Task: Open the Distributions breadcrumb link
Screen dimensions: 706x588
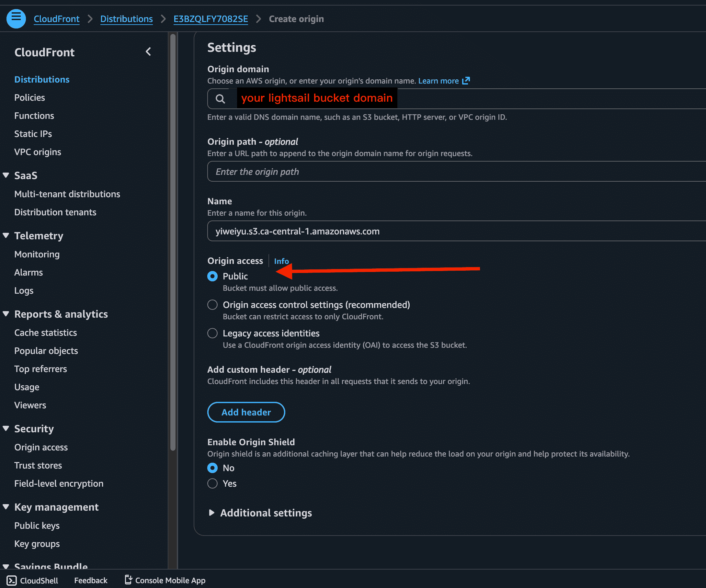Action: 126,19
